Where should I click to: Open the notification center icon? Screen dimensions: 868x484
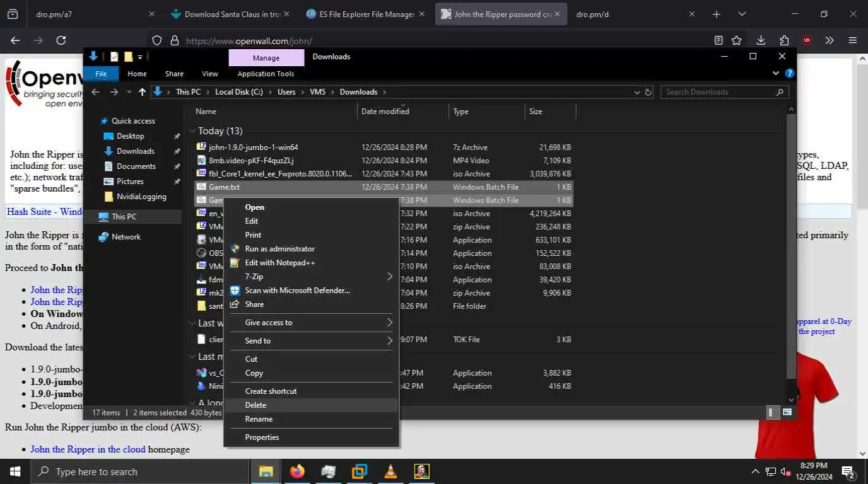click(x=848, y=471)
